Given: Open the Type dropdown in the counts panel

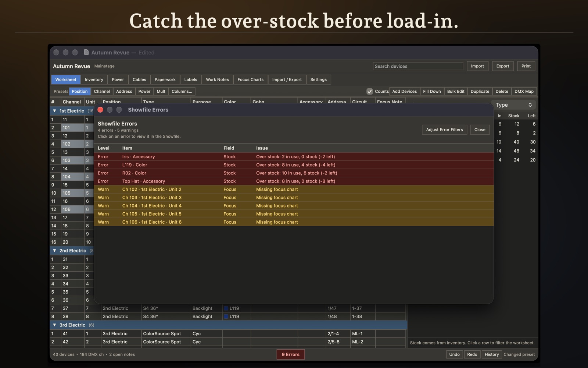Looking at the screenshot, I should [x=514, y=105].
